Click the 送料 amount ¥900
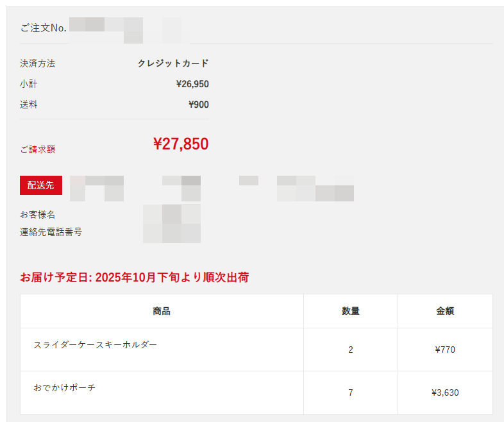Viewport: 504px width, 422px height. tap(199, 105)
